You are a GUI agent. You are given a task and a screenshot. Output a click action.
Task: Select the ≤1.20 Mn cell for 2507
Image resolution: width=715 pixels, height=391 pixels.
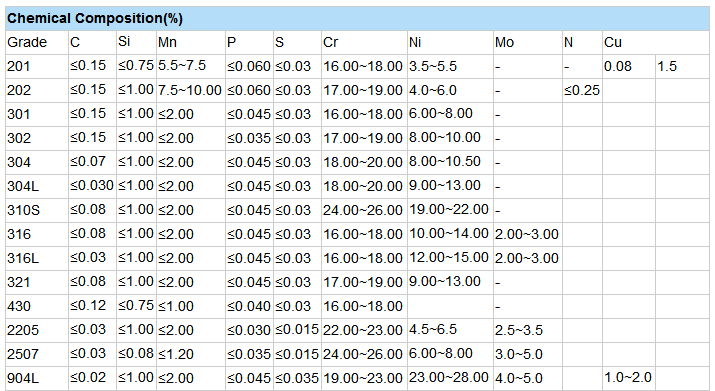(191, 355)
